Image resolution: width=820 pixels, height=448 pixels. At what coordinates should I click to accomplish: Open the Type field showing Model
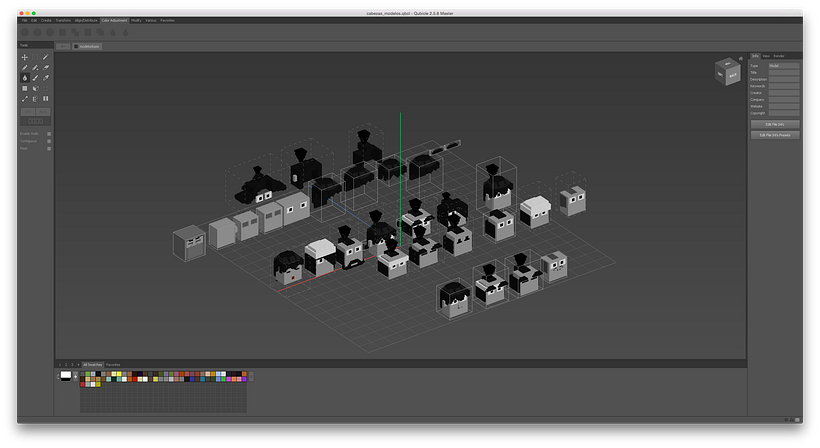[783, 66]
